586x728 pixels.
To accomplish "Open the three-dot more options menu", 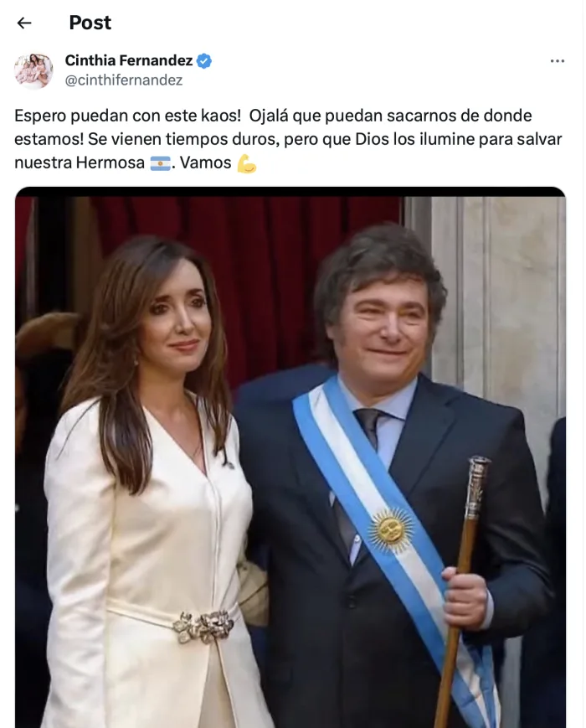I will click(x=557, y=61).
